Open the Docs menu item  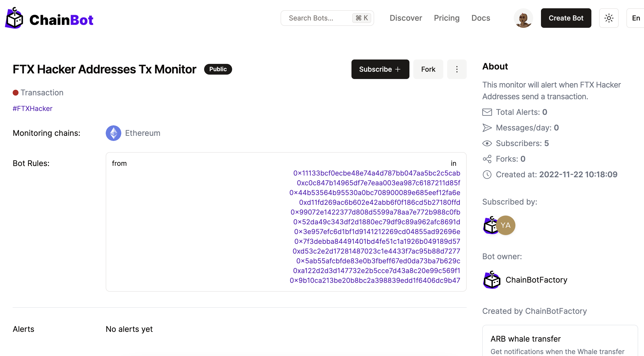click(x=481, y=18)
